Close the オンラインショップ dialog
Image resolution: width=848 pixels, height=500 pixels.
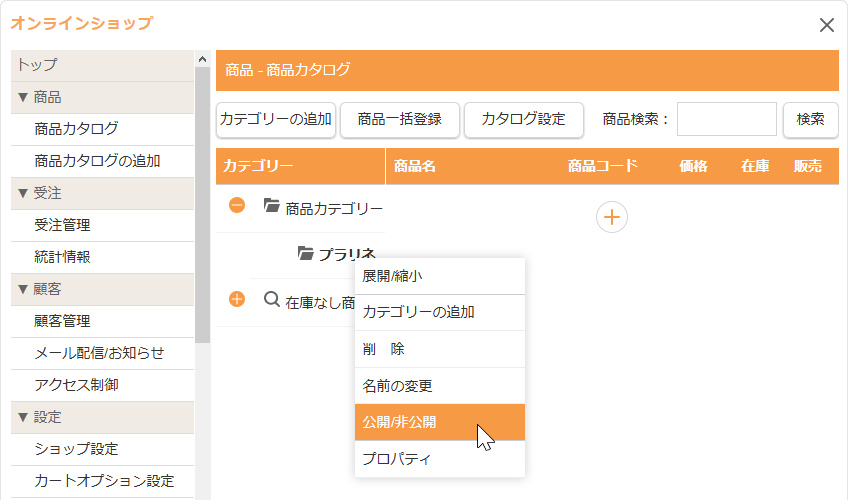pyautogui.click(x=826, y=25)
